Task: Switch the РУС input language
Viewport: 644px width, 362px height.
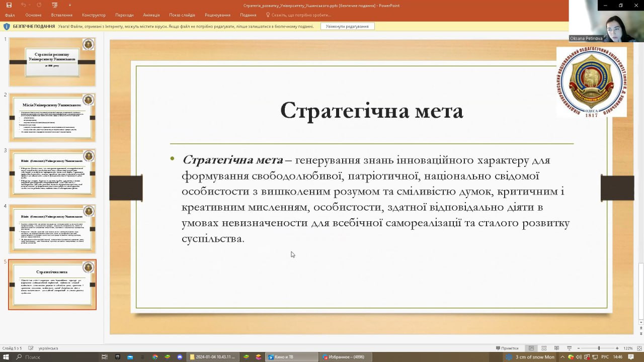Action: tap(605, 357)
